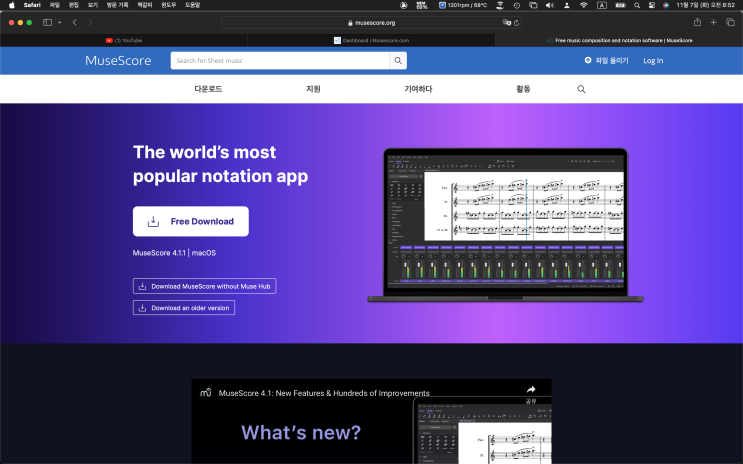Open the 책갈피 menu
The height and width of the screenshot is (464, 743).
click(145, 5)
